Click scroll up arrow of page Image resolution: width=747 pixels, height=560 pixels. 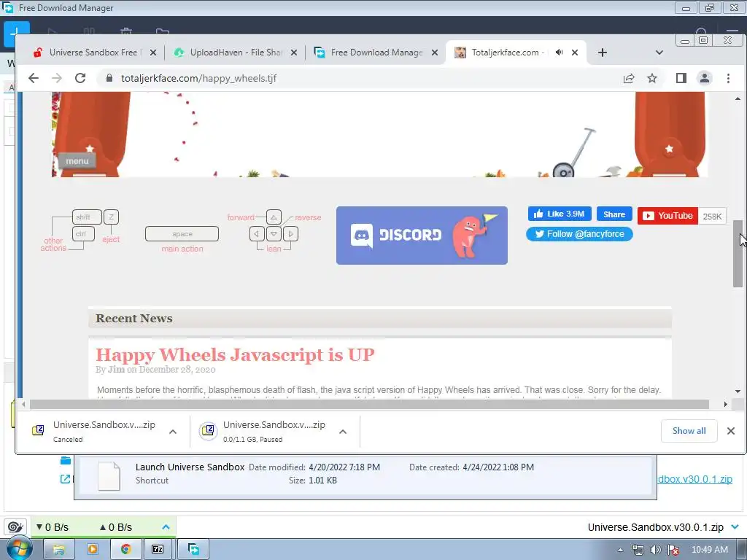pos(738,99)
